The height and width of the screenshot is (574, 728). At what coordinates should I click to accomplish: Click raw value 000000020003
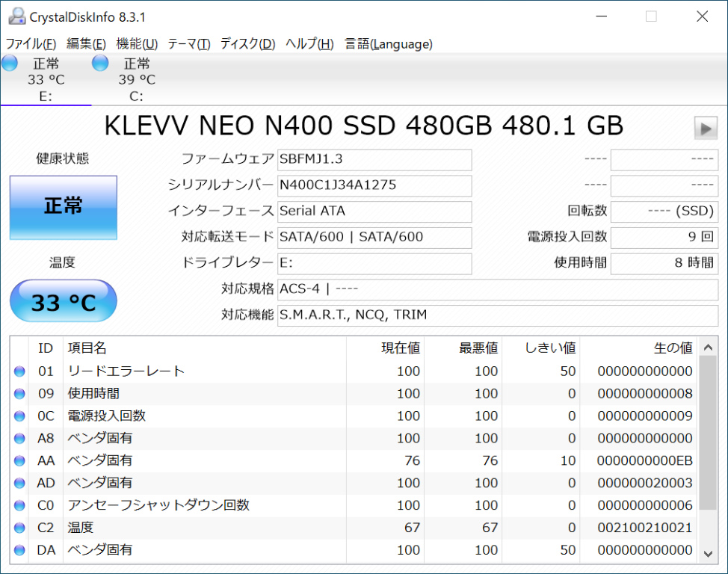click(645, 483)
